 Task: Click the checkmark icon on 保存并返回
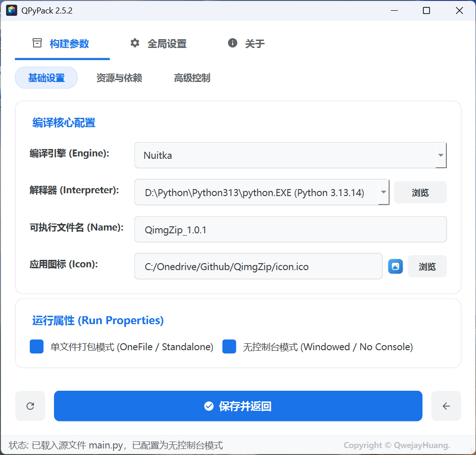[209, 406]
